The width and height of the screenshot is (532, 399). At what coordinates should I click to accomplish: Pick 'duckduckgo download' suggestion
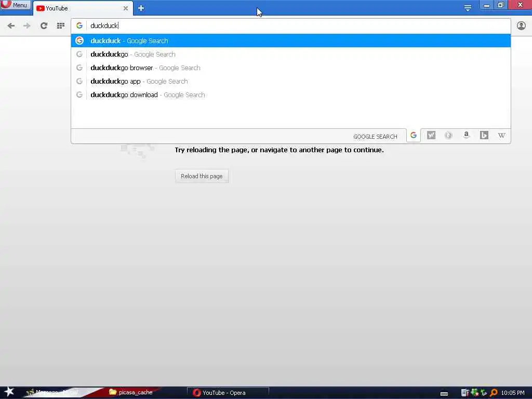click(291, 95)
